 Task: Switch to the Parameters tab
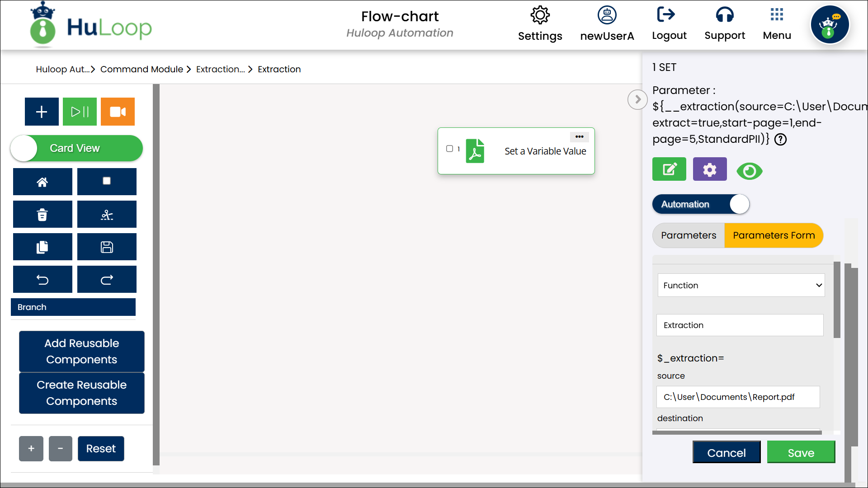coord(688,235)
